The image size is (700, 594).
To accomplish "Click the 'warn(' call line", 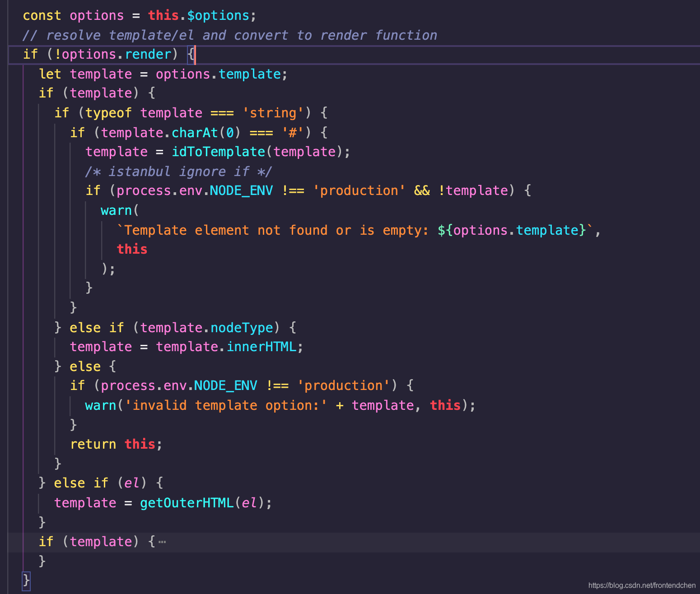I will tap(120, 210).
